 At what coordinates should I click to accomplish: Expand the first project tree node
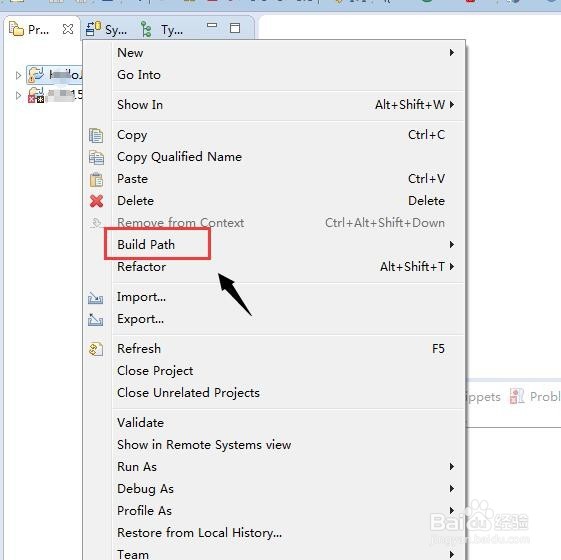pos(18,75)
